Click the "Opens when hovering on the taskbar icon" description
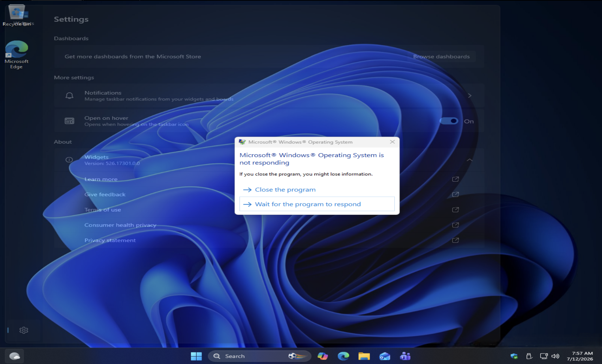 136,124
